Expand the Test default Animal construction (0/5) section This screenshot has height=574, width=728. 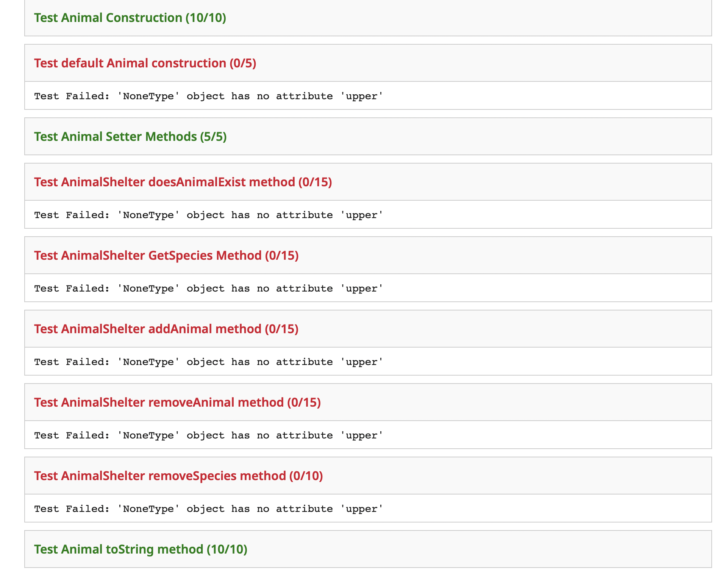point(145,63)
